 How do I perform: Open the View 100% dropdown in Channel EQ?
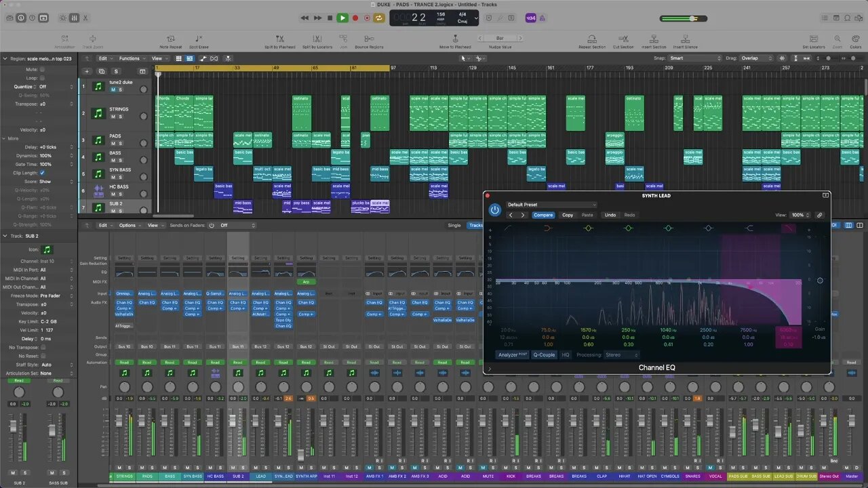pos(800,215)
